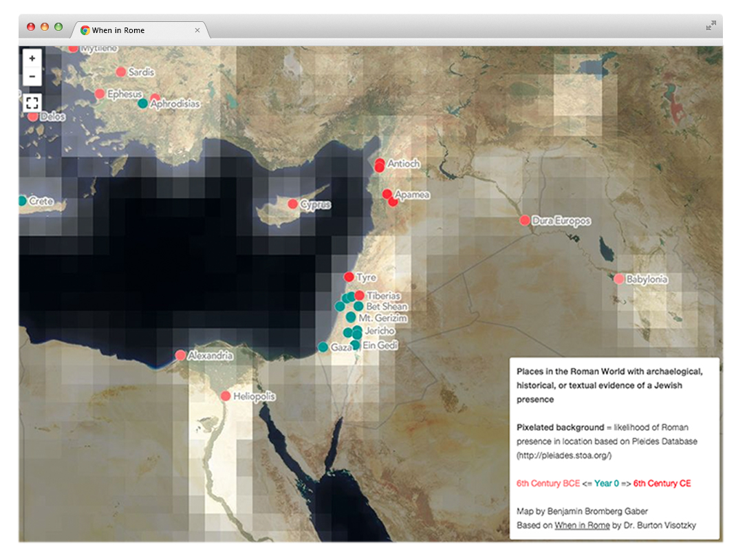The image size is (736, 560).
Task: Click the Dura Europos marker
Action: tap(525, 220)
